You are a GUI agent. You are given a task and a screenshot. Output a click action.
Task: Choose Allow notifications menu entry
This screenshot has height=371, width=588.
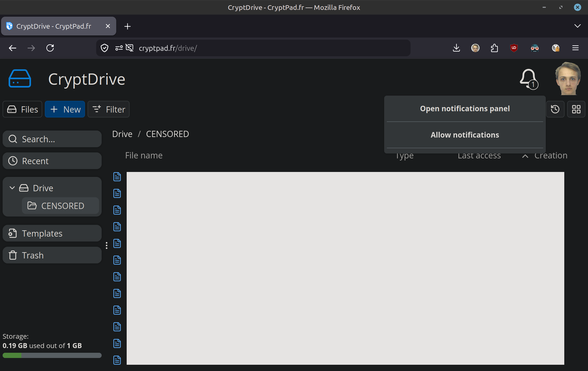(465, 135)
